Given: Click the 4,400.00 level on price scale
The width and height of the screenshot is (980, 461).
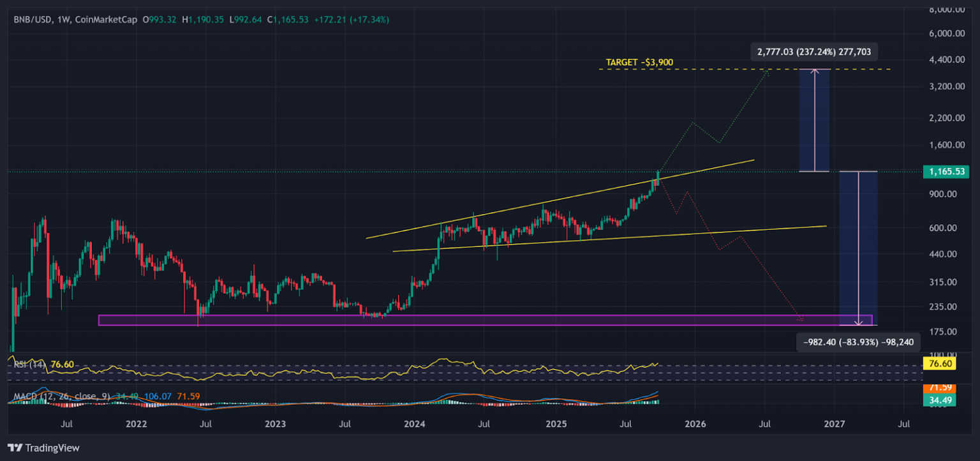Looking at the screenshot, I should pos(946,60).
